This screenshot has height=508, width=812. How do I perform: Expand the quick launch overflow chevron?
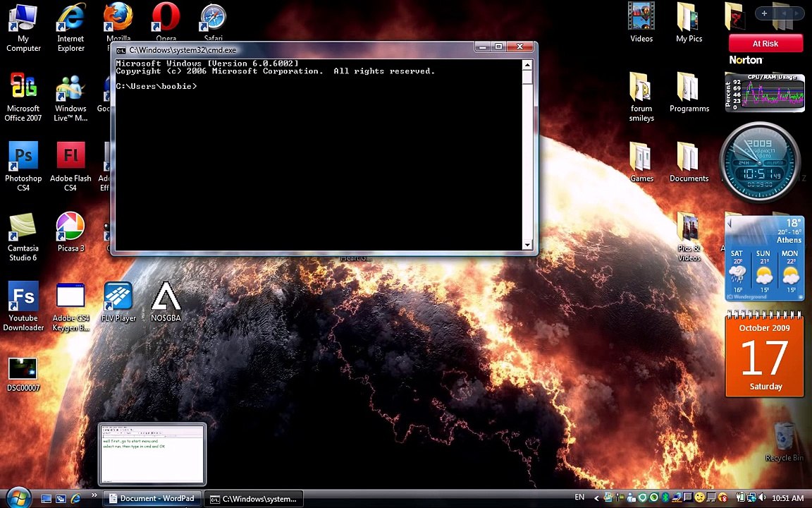(x=94, y=495)
